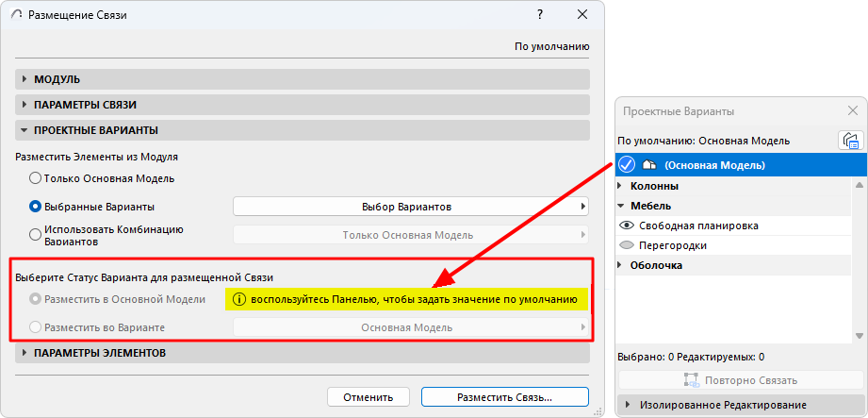
Task: Expand the МОДУЛЬ section
Action: point(302,79)
